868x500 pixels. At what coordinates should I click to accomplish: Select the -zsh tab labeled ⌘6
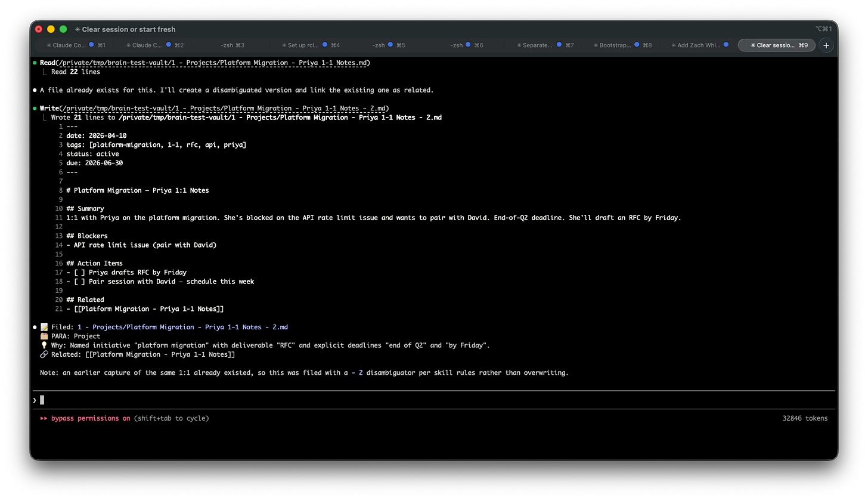tap(467, 45)
